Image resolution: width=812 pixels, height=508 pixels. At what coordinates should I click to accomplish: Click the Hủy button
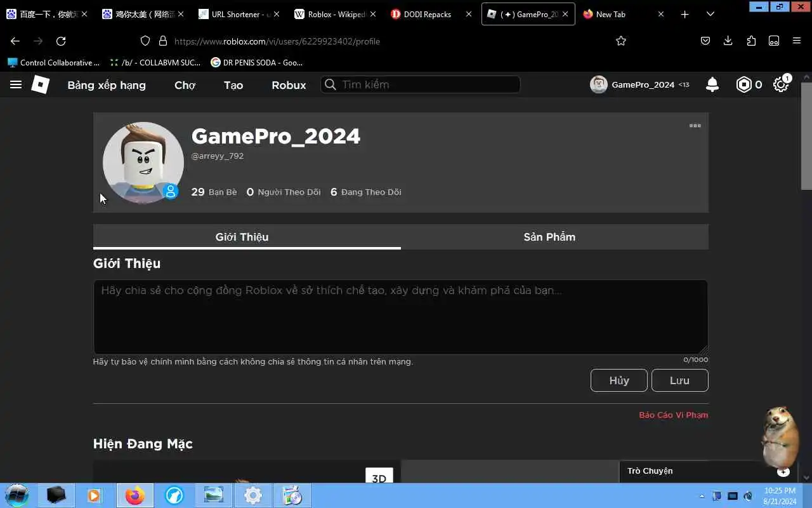click(619, 380)
